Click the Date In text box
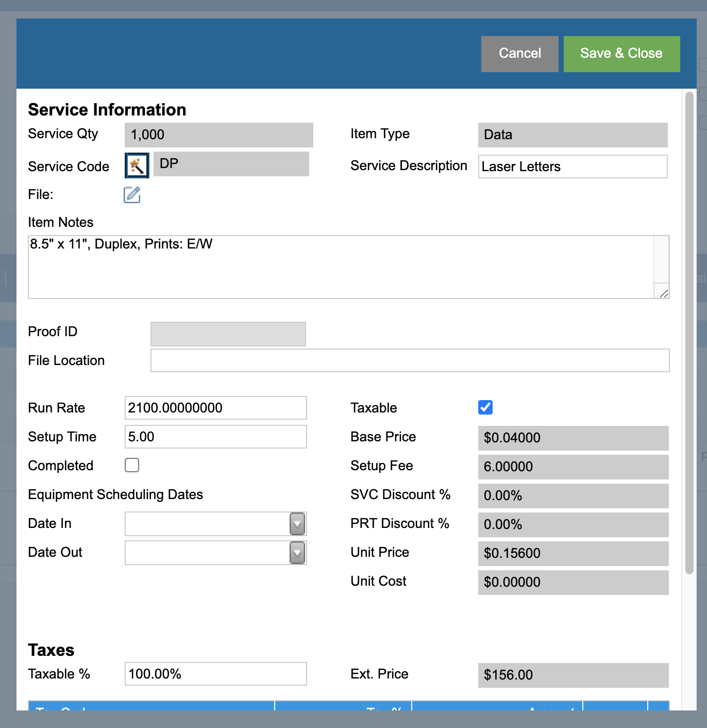 208,524
